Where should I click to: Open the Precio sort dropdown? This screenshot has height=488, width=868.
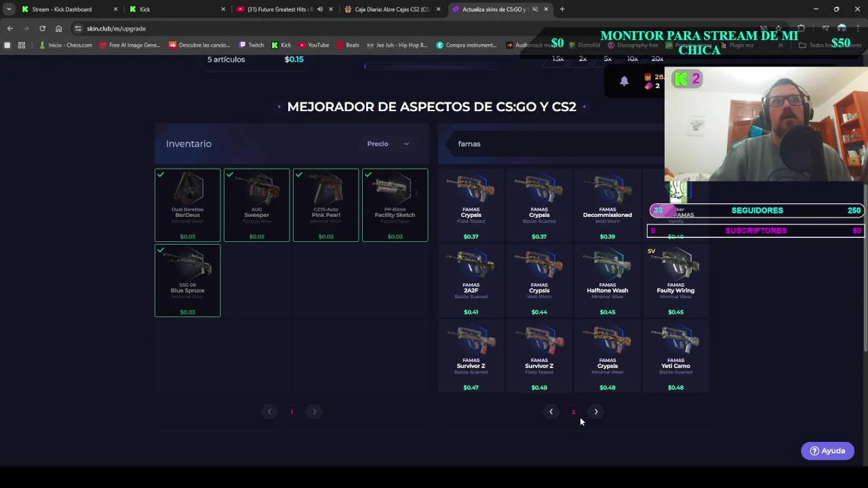tap(388, 144)
